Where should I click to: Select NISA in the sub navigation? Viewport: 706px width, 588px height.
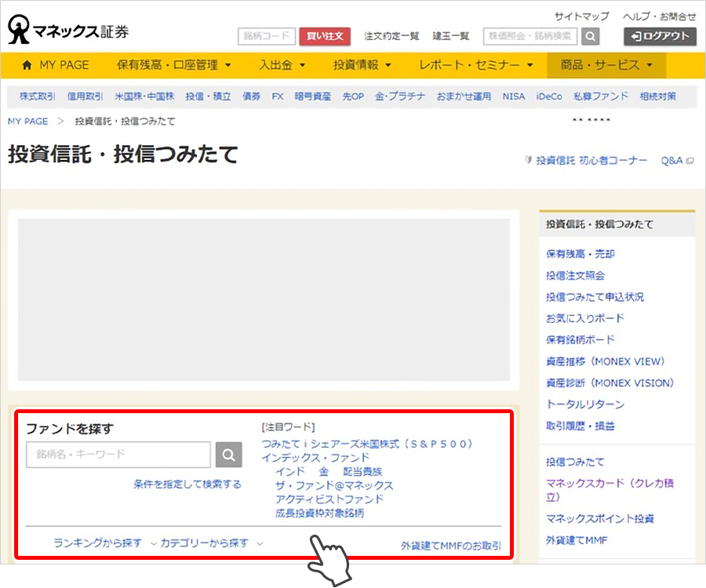(514, 96)
